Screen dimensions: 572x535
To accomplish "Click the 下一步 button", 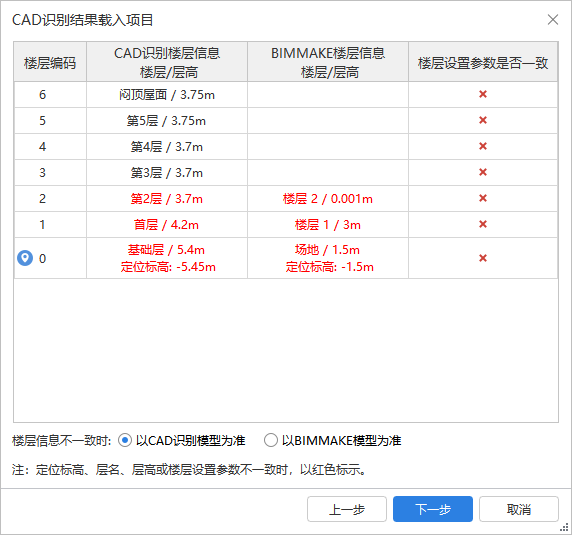I will [x=433, y=509].
